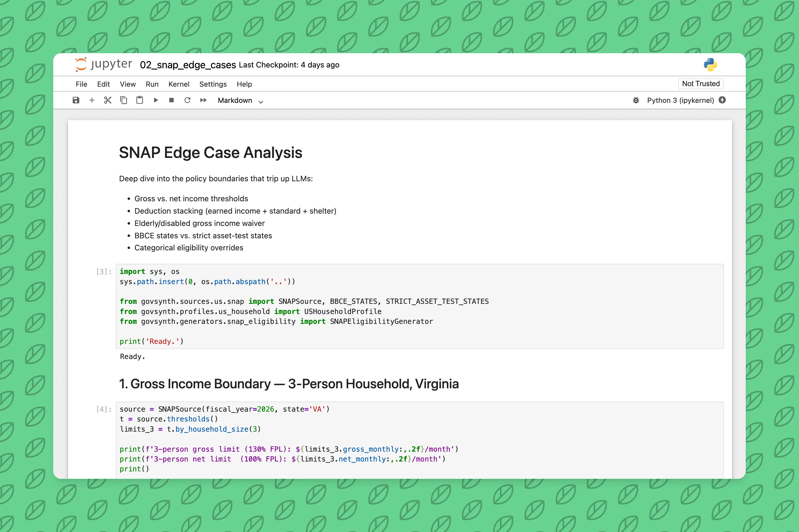Open the File menu
Image resolution: width=799 pixels, height=532 pixels.
point(81,84)
